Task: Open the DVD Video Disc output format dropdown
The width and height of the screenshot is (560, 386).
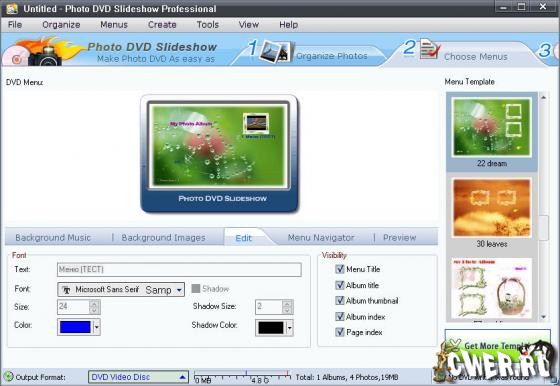Action: (138, 377)
